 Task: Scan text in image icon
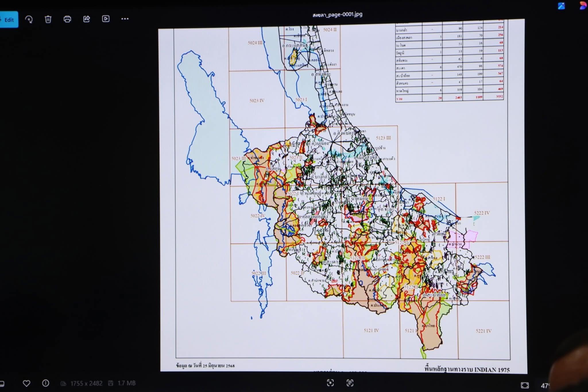350,383
